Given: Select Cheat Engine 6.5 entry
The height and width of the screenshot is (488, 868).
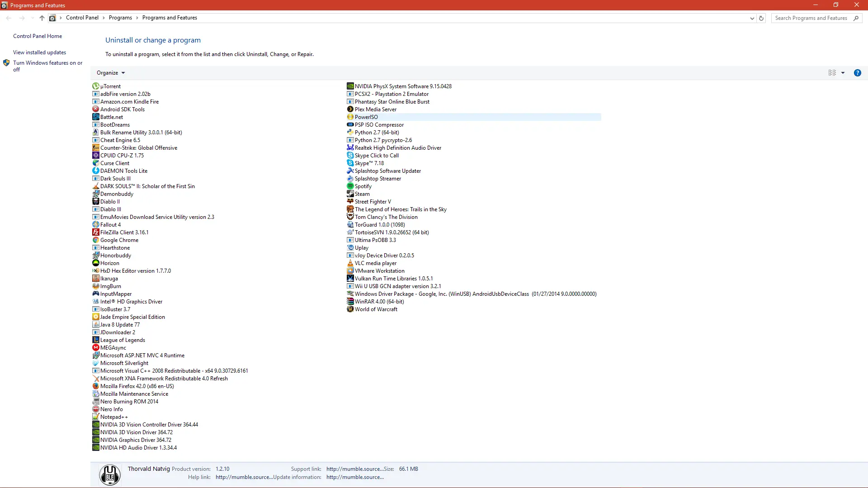Looking at the screenshot, I should pos(116,140).
